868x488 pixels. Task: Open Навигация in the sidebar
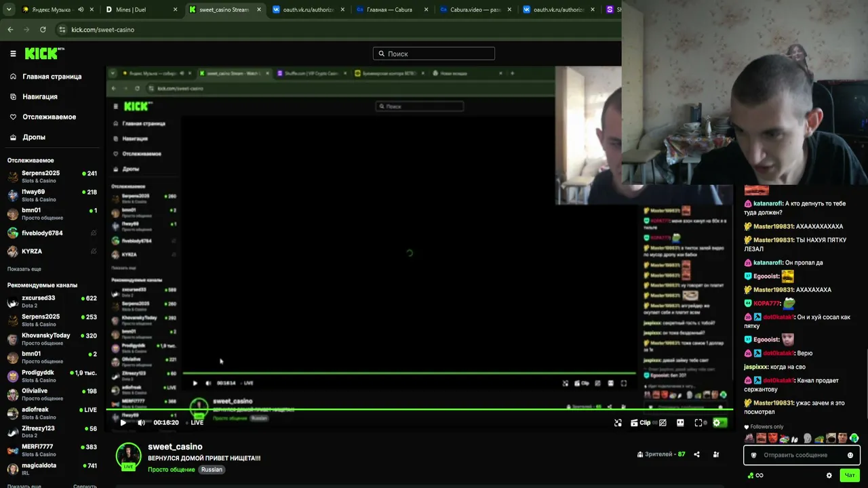coord(34,97)
